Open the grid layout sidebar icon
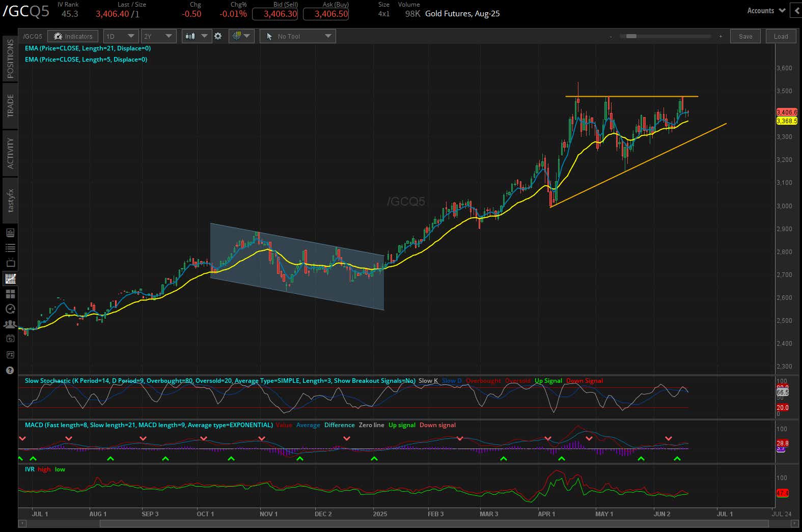The height and width of the screenshot is (532, 802). coord(10,294)
